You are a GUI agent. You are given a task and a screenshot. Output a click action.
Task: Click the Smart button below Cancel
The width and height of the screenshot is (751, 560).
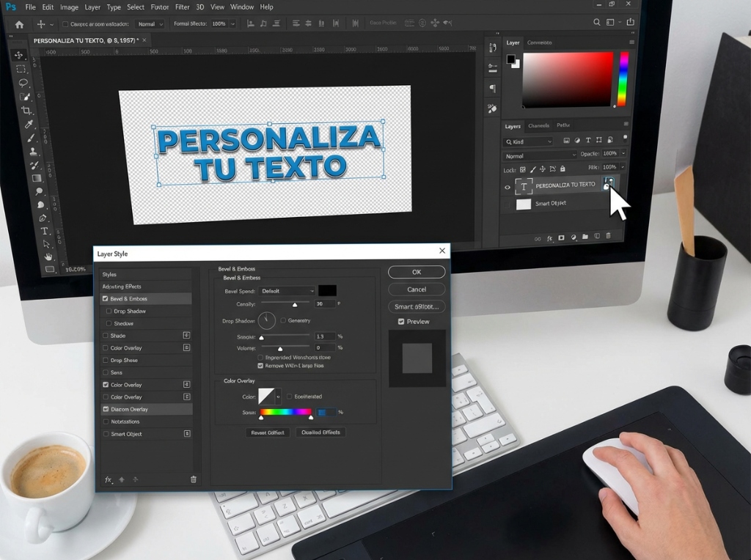click(x=417, y=306)
